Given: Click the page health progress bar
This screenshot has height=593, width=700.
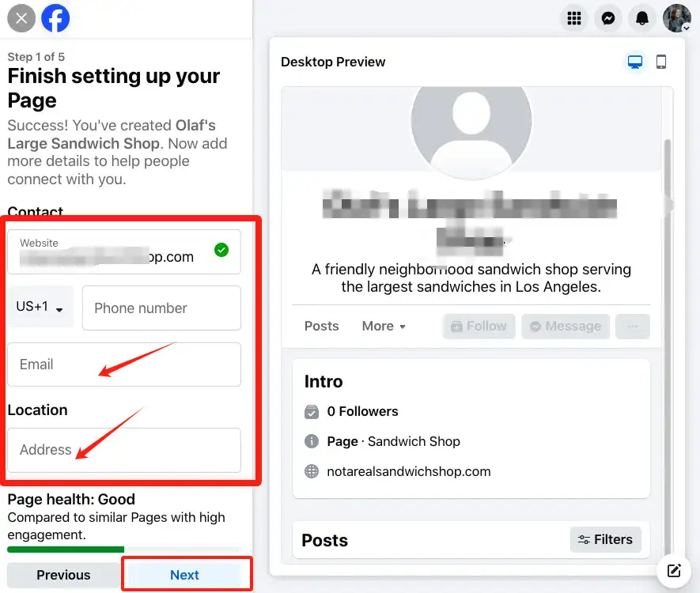Looking at the screenshot, I should tap(124, 550).
